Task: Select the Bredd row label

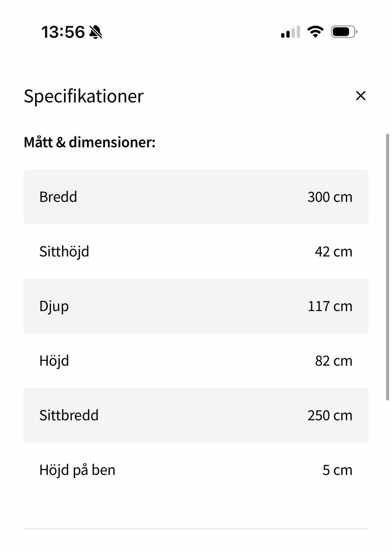Action: pyautogui.click(x=58, y=197)
